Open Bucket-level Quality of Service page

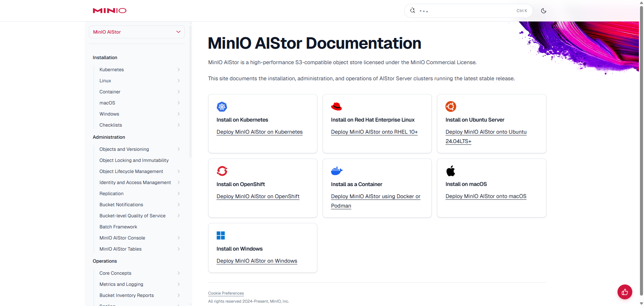(x=132, y=216)
